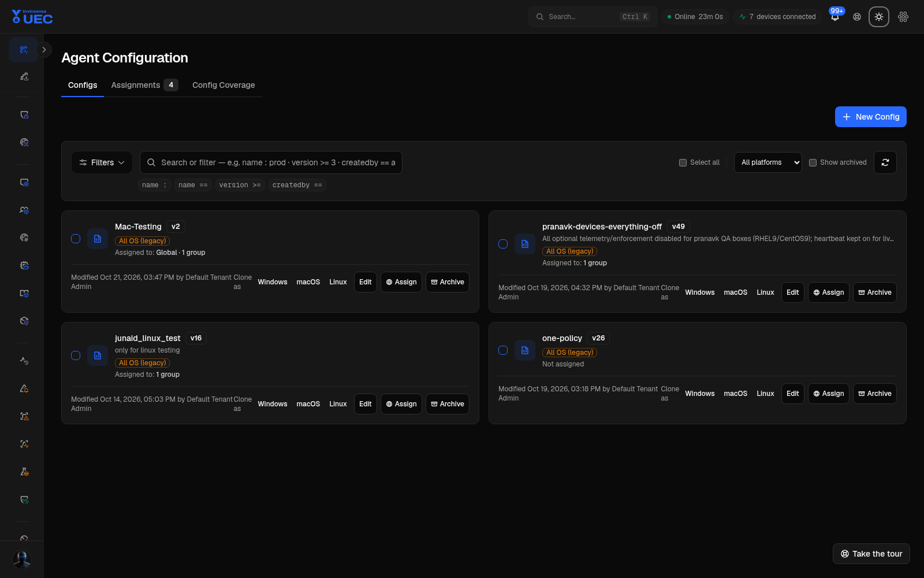
Task: Open the user avatar in the sidebar
Action: (22, 559)
